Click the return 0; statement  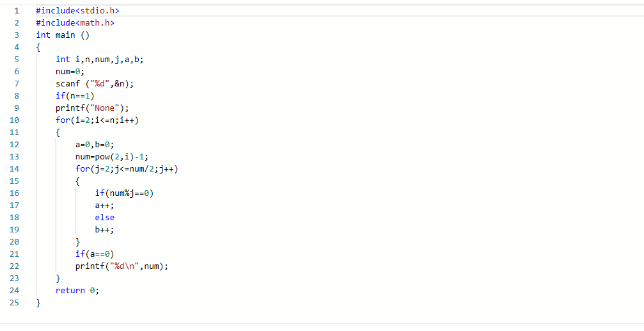[77, 291]
